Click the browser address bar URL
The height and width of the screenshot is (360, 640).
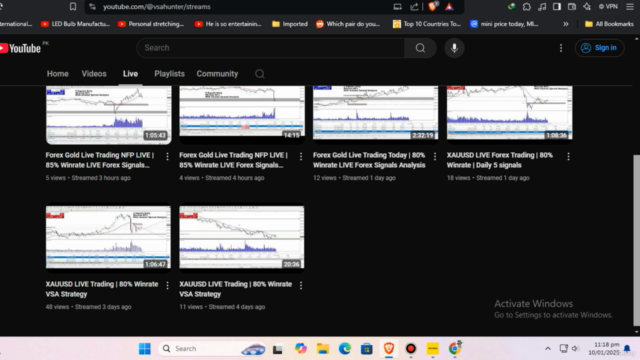(157, 7)
